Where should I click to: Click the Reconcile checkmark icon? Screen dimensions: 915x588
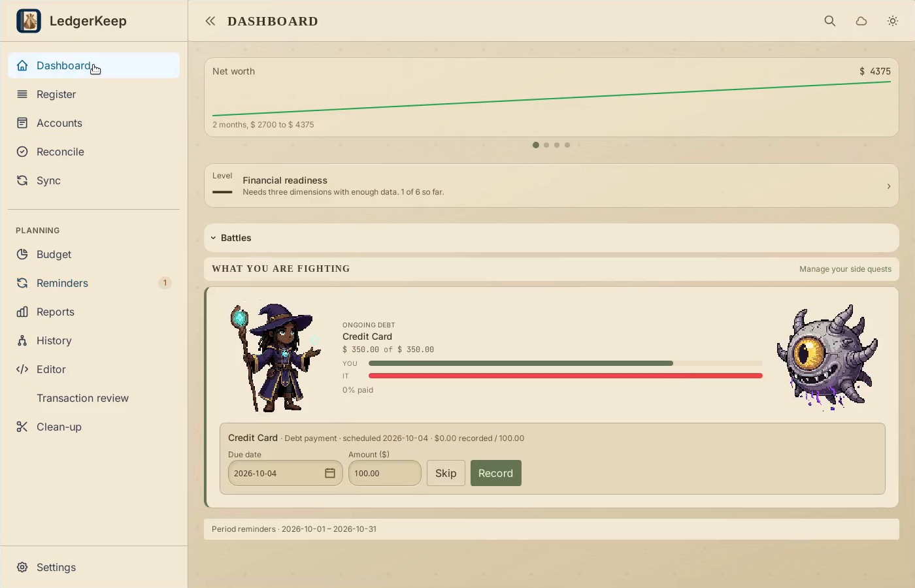(x=22, y=152)
